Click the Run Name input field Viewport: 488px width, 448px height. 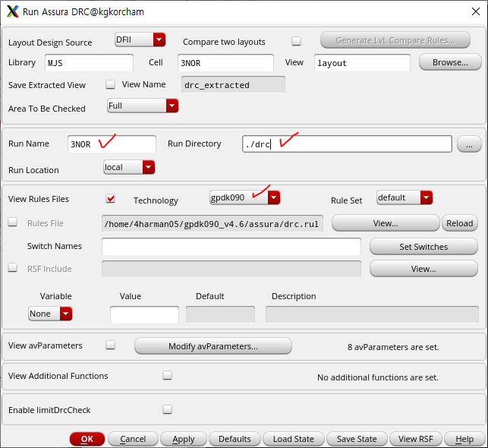112,144
